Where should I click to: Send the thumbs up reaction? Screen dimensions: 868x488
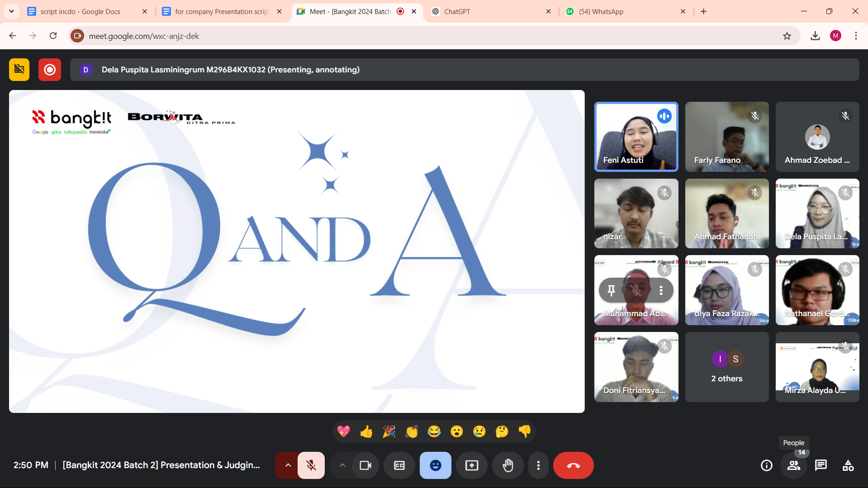click(366, 431)
